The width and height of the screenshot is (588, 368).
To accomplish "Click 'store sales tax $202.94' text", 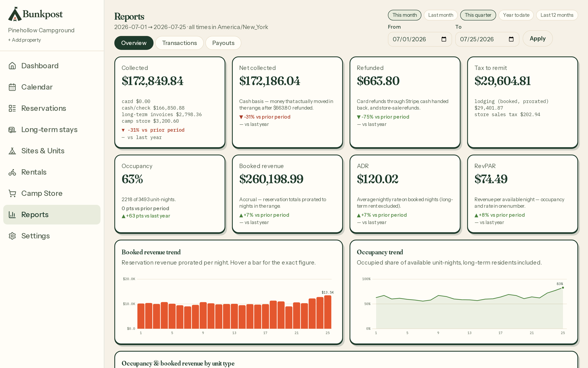I will (x=507, y=114).
